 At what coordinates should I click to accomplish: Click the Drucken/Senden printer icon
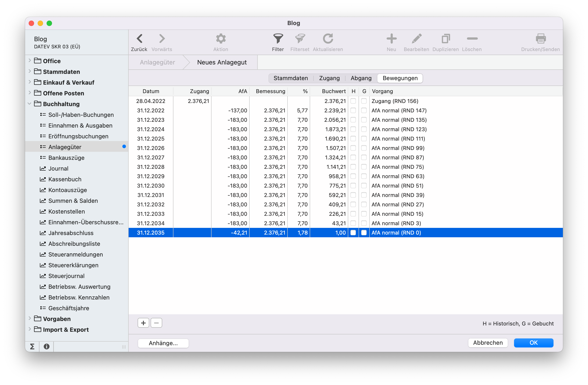[540, 39]
